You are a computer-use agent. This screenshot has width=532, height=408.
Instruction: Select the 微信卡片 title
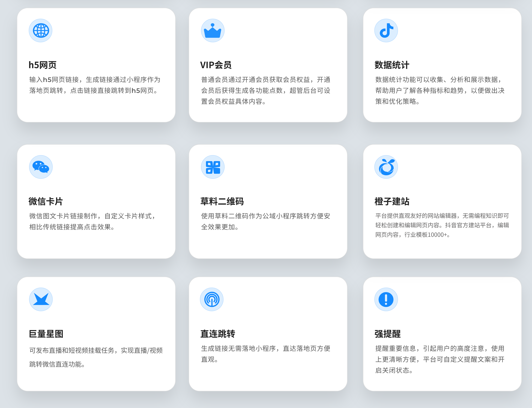pyautogui.click(x=46, y=201)
